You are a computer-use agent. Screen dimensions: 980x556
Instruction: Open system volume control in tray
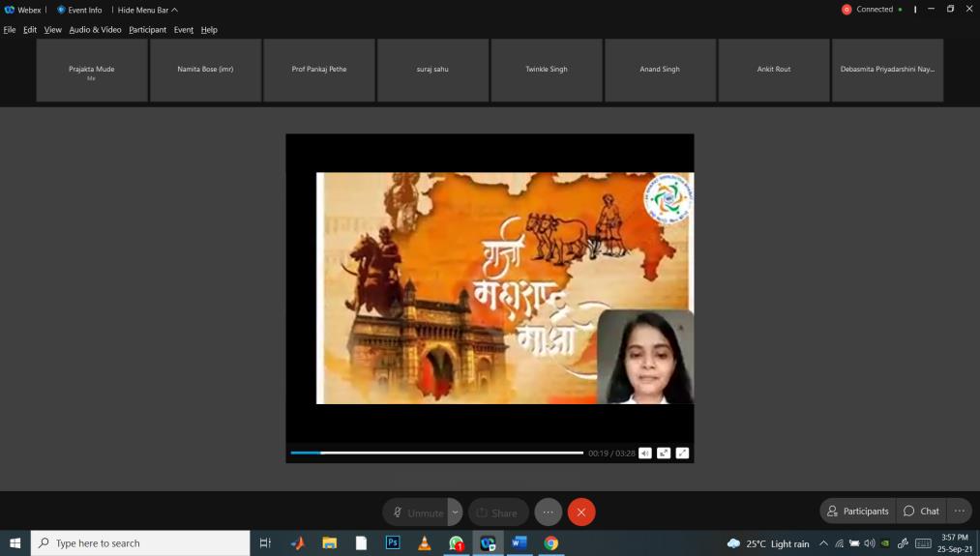coord(870,543)
